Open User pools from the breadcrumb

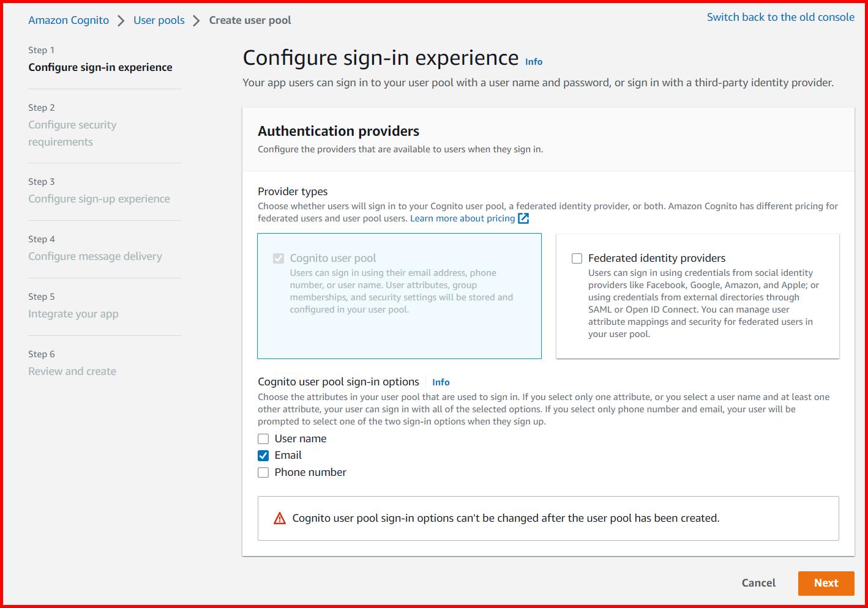tap(159, 20)
